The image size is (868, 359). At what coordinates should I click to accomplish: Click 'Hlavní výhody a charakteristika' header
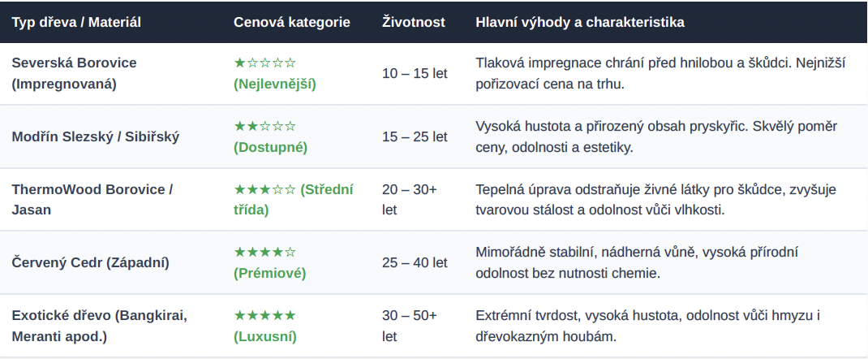(579, 22)
